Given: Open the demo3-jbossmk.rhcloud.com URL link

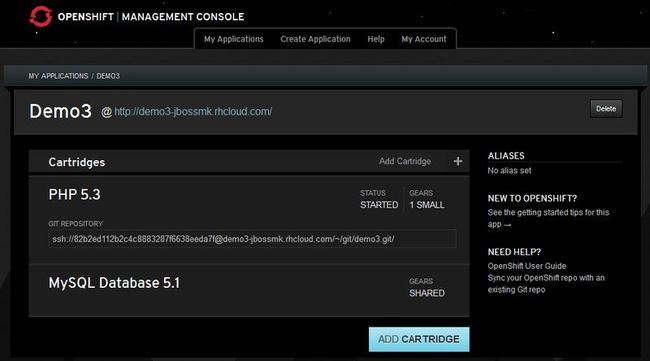Looking at the screenshot, I should click(x=193, y=111).
